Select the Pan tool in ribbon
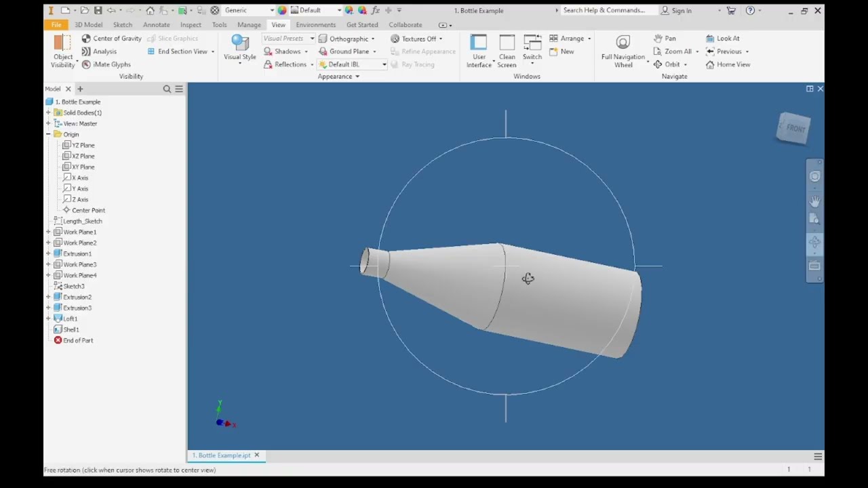 [665, 39]
